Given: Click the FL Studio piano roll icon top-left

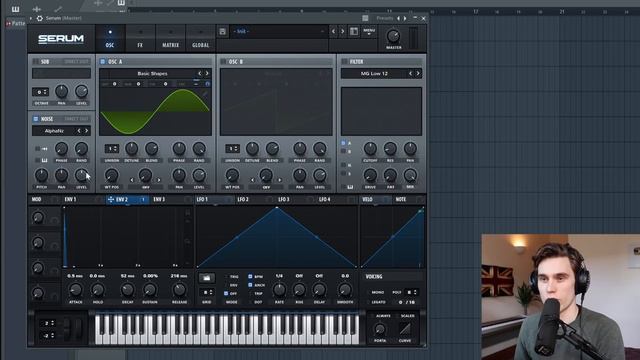Looking at the screenshot, I should tap(16, 9).
